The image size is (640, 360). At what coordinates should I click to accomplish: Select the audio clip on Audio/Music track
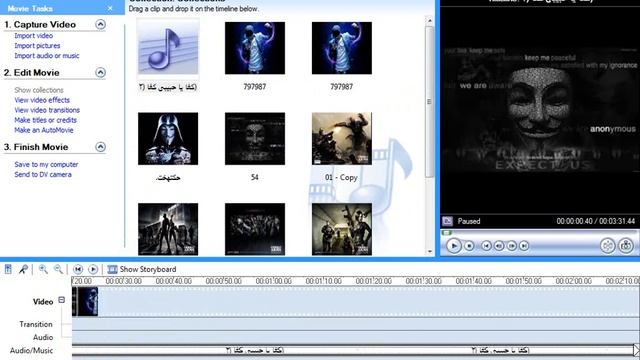click(353, 350)
